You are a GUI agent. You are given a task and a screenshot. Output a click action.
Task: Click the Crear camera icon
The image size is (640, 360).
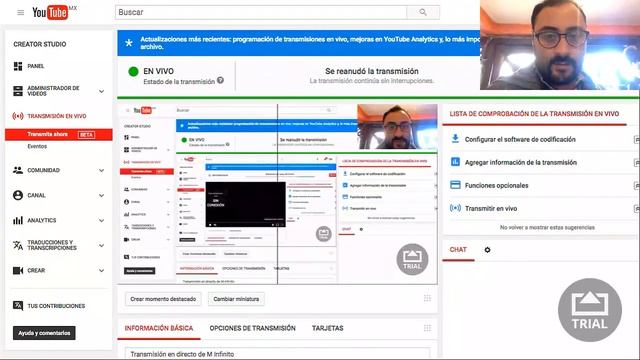click(18, 270)
